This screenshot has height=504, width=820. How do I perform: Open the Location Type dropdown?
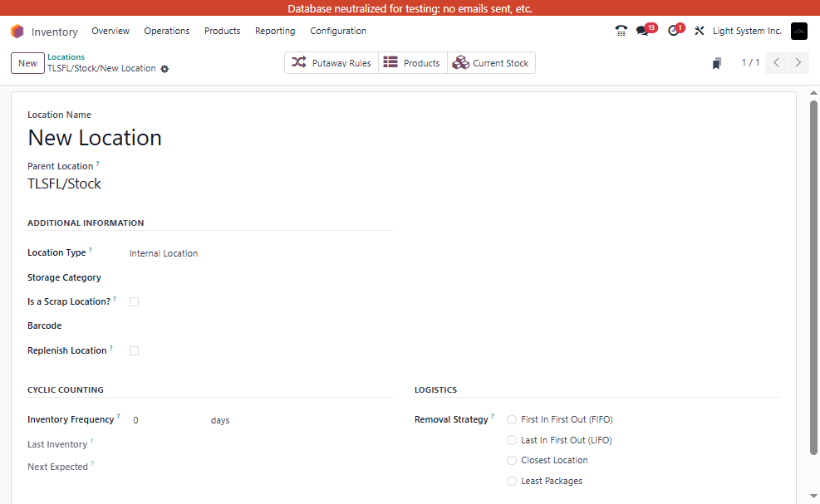pos(260,253)
